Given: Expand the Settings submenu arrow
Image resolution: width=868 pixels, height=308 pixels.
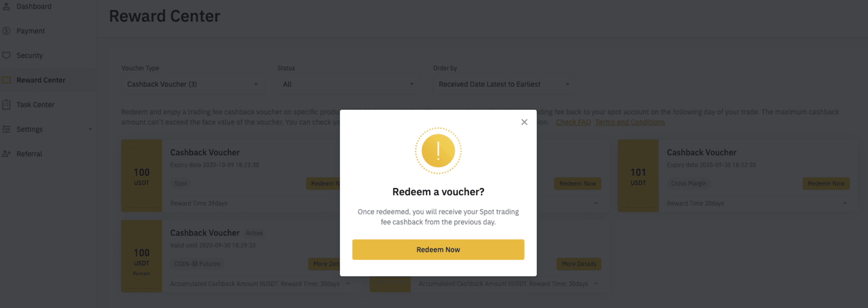Looking at the screenshot, I should tap(90, 129).
